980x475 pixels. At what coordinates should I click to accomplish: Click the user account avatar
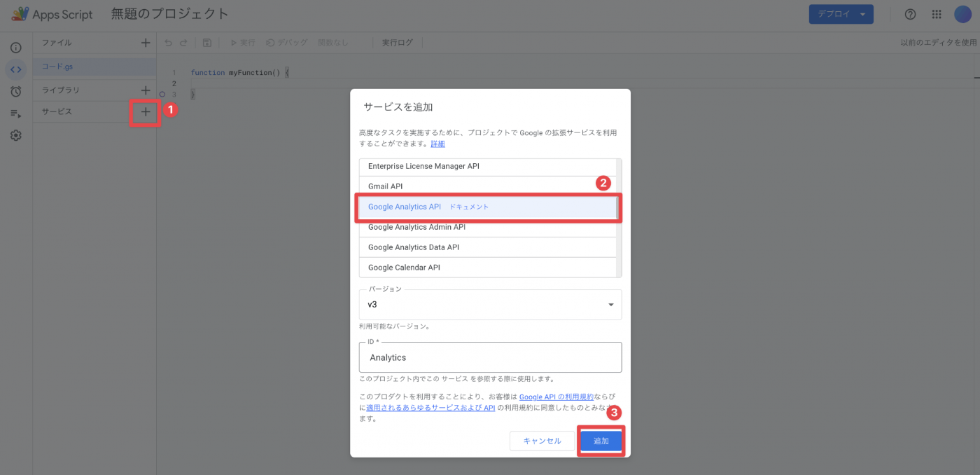(962, 14)
